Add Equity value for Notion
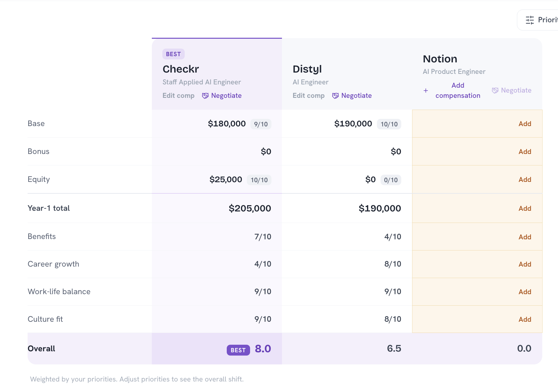Image resolution: width=558 pixels, height=392 pixels. 525,180
